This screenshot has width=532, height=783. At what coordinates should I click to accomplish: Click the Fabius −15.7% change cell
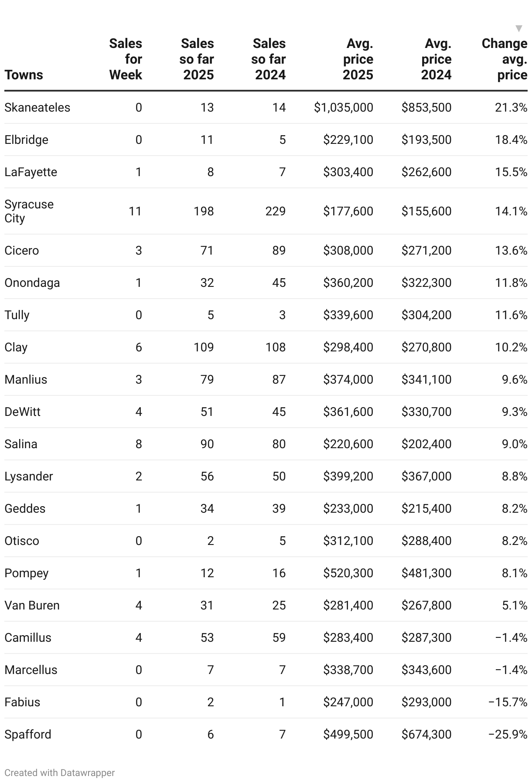[508, 702]
